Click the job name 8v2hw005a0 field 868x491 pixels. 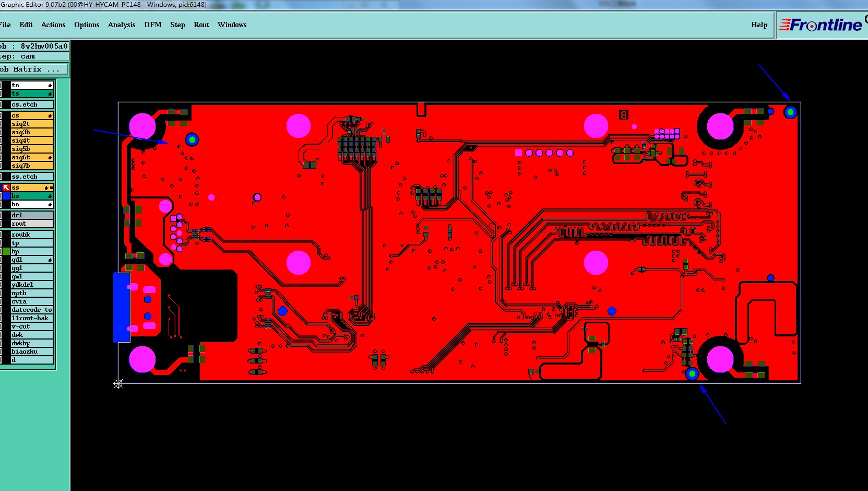click(x=34, y=46)
